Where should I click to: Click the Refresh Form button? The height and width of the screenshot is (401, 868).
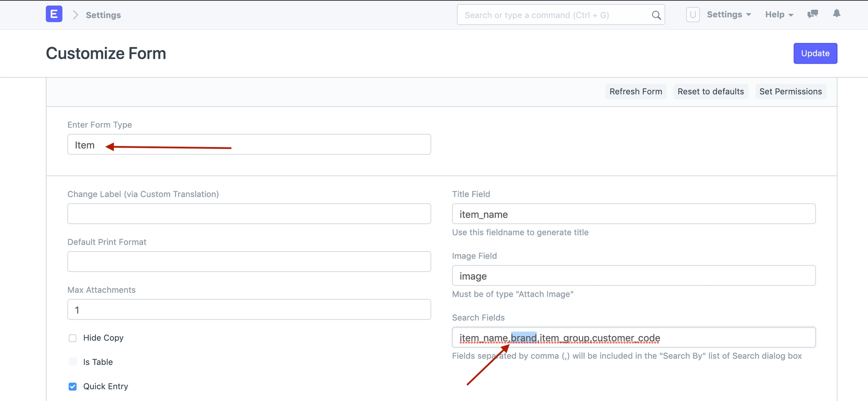tap(636, 91)
